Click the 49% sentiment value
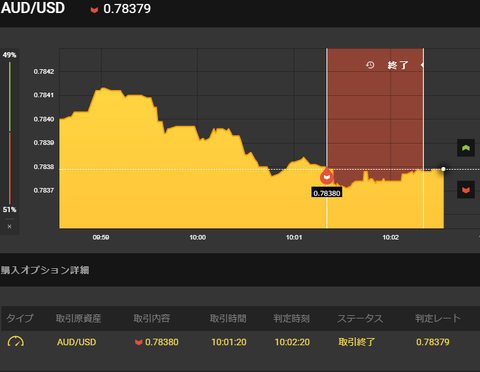 [9, 55]
